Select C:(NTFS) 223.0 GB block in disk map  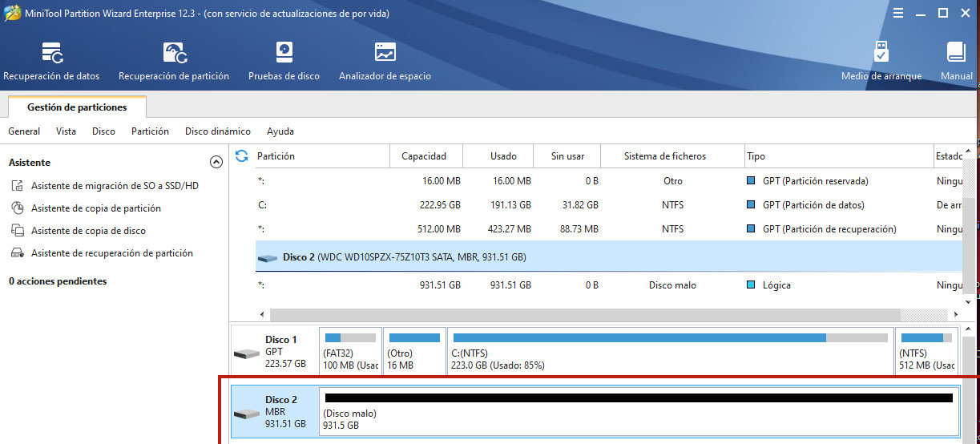point(671,351)
